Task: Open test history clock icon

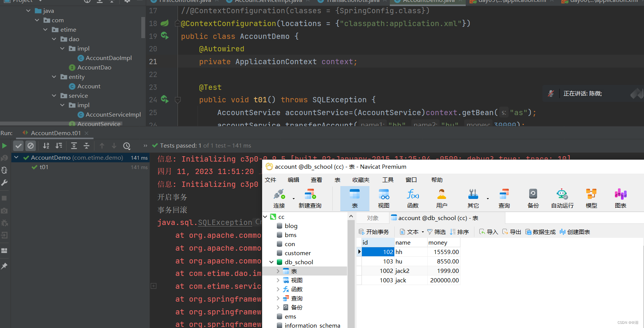Action: pyautogui.click(x=127, y=146)
